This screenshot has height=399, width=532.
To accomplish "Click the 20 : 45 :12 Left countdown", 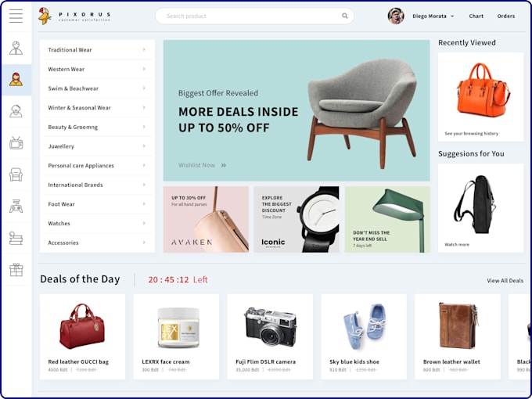I will click(x=178, y=279).
